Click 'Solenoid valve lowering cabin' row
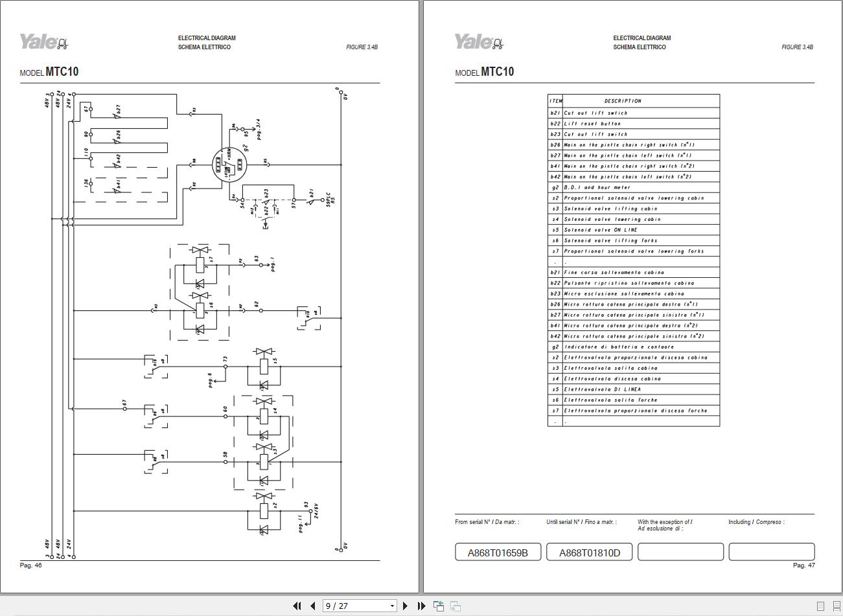 pyautogui.click(x=634, y=219)
